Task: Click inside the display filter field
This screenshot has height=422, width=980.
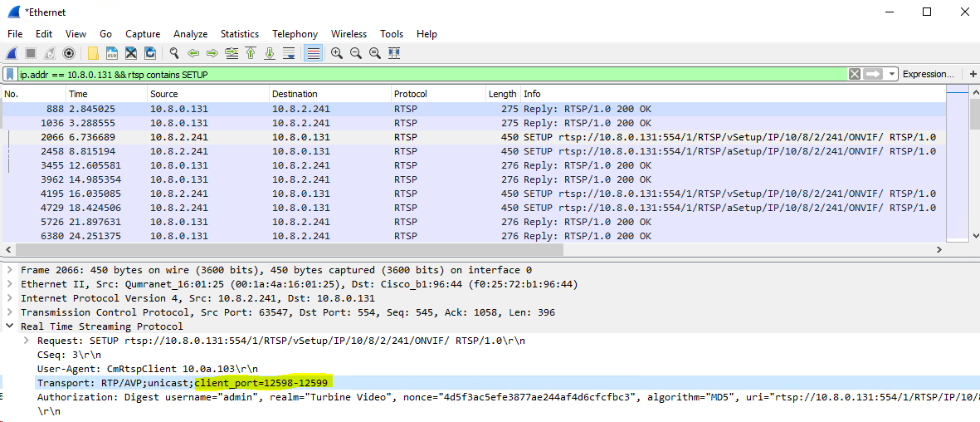Action: (x=415, y=74)
